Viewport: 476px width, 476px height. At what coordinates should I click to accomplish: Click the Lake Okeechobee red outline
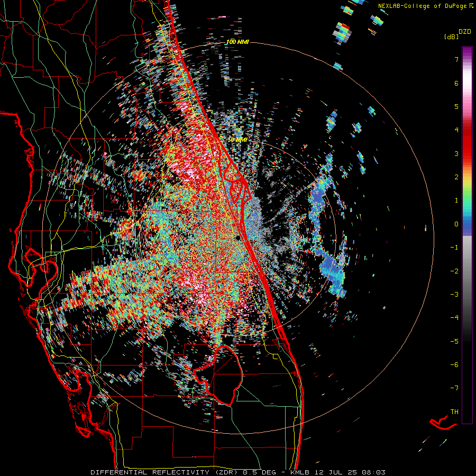218,375
